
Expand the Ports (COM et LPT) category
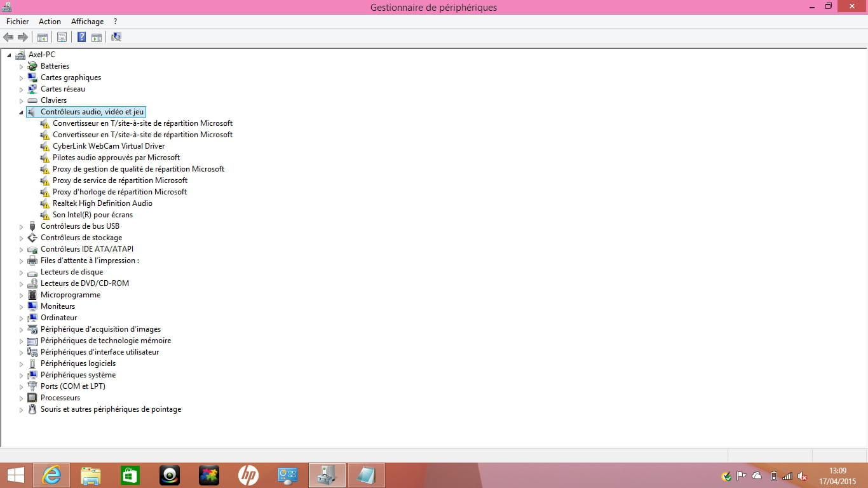21,387
